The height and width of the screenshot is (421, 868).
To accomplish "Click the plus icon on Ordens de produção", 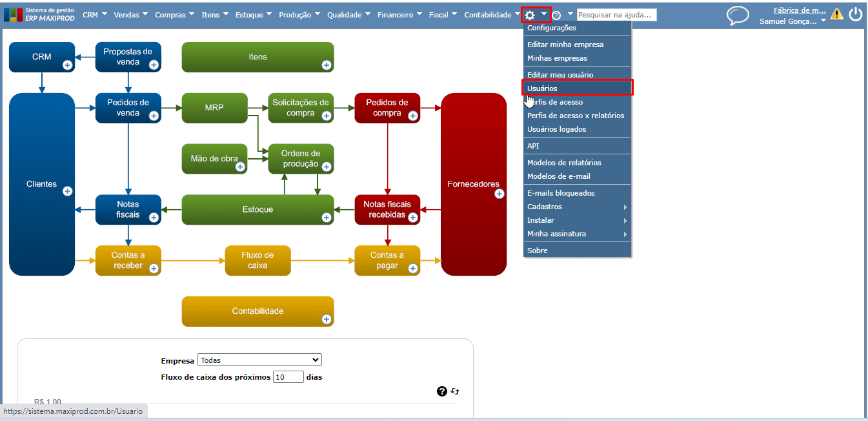I will pos(327,167).
